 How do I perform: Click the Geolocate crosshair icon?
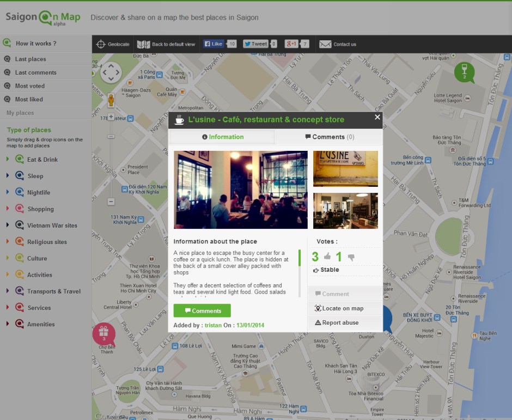tap(101, 44)
